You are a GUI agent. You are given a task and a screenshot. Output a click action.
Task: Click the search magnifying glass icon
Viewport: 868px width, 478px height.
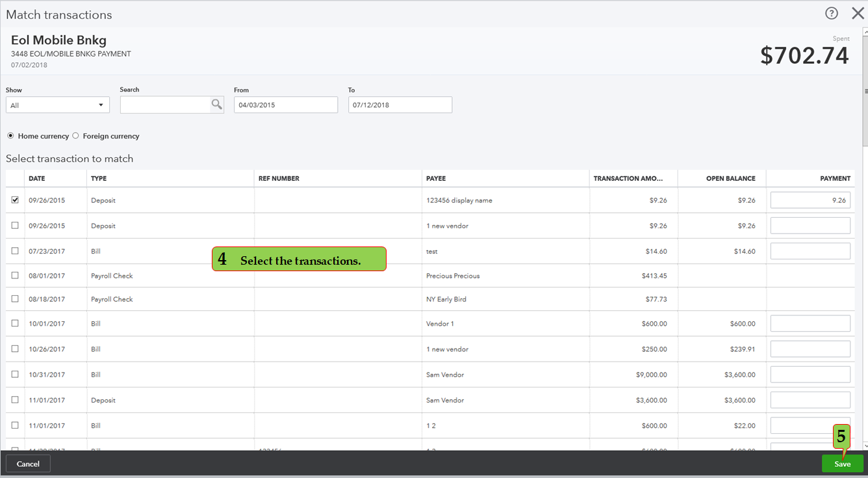[217, 104]
